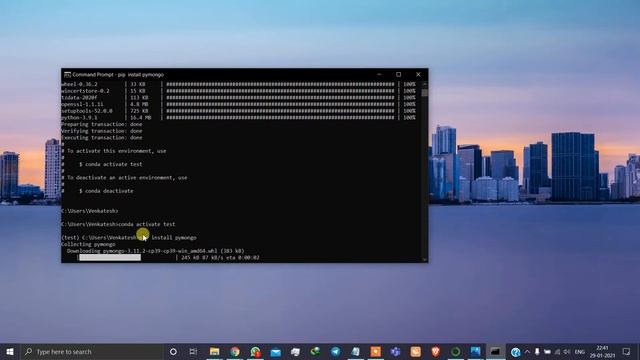The image size is (640, 360).
Task: Open the Action Center notifications
Action: (x=627, y=351)
